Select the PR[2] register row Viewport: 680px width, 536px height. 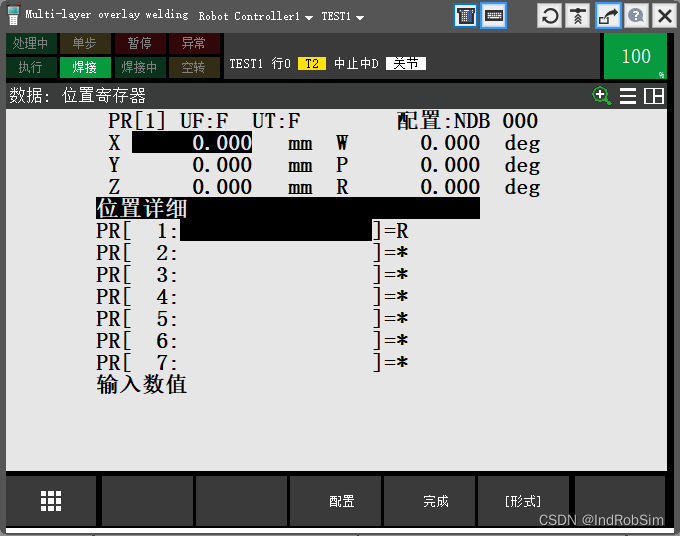coord(252,253)
